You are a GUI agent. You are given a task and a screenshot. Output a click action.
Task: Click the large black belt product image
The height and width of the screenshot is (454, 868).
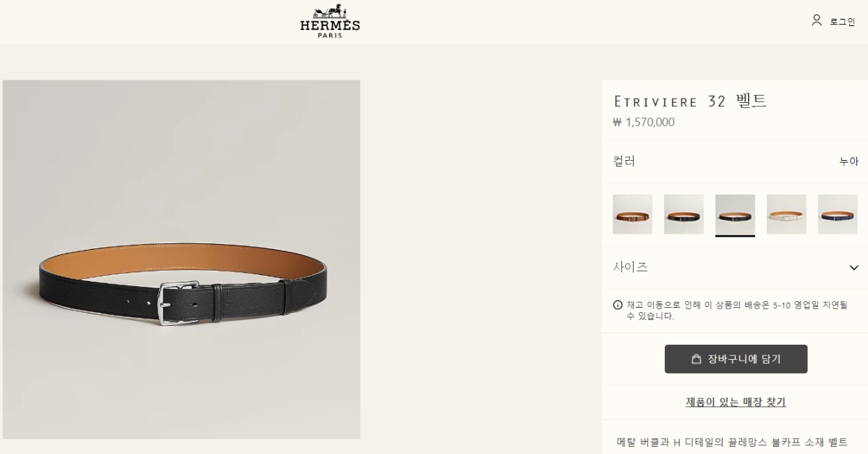(182, 259)
